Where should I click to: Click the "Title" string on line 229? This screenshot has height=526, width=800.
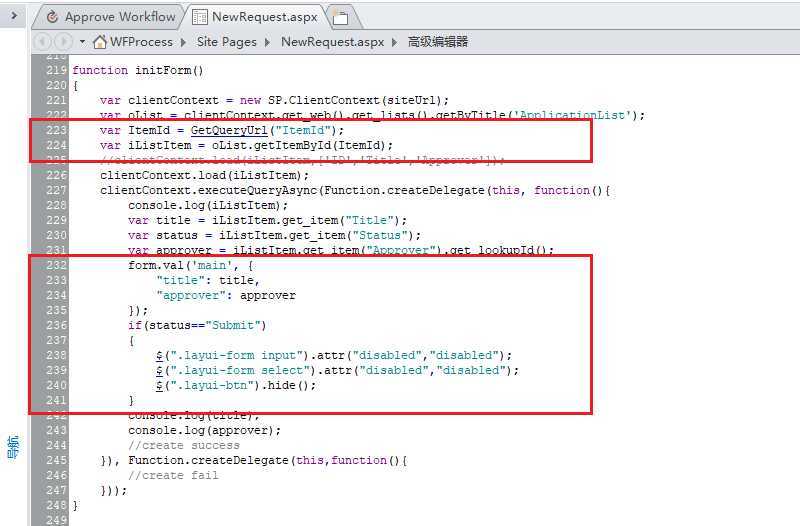[369, 220]
